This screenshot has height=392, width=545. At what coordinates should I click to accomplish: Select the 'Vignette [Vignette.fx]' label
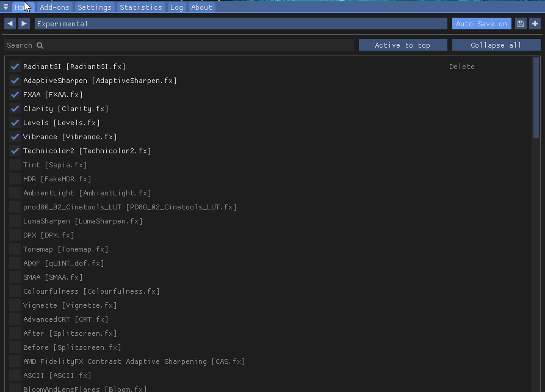tap(70, 305)
